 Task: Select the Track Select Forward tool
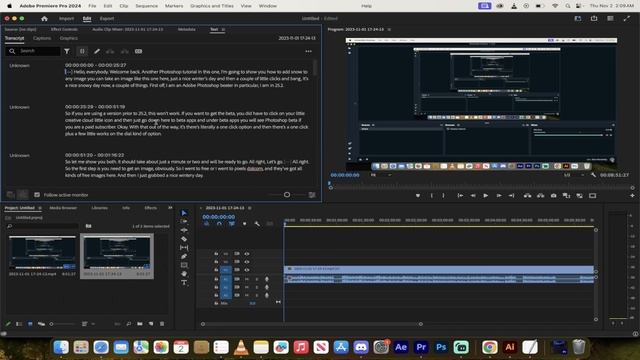pyautogui.click(x=184, y=221)
